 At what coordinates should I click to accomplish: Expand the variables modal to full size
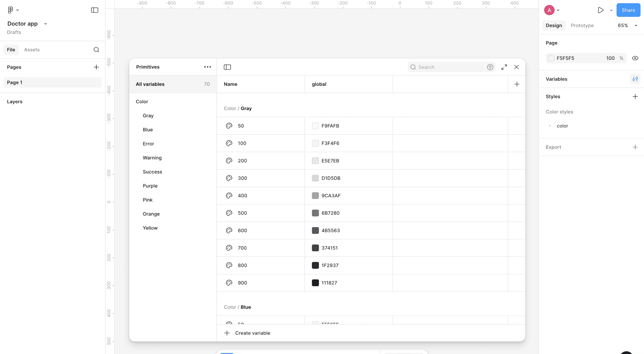pos(504,67)
